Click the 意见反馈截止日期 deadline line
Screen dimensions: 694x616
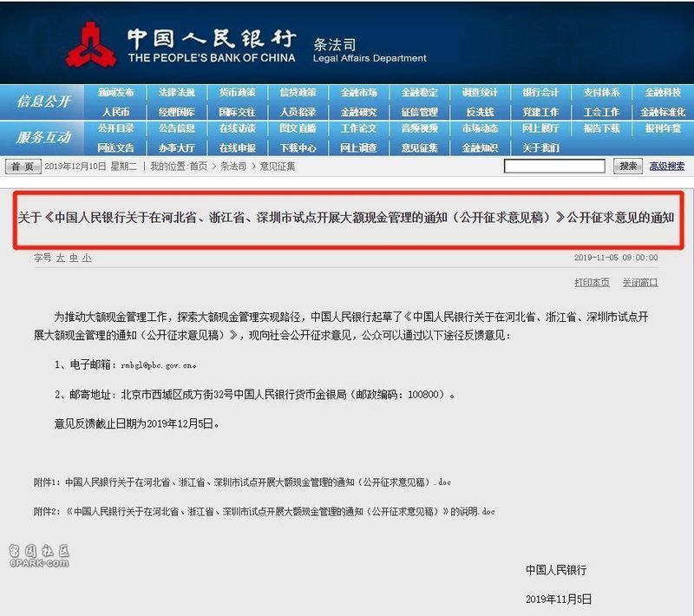137,424
